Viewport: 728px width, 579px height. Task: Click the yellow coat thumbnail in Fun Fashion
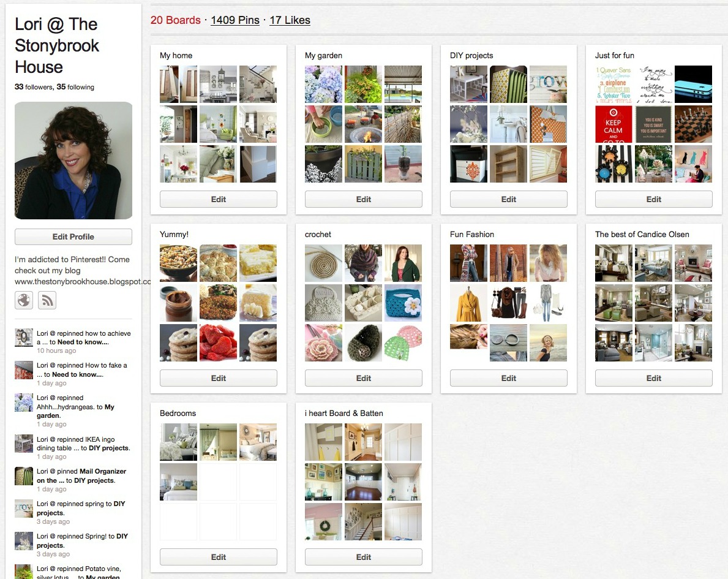click(468, 303)
